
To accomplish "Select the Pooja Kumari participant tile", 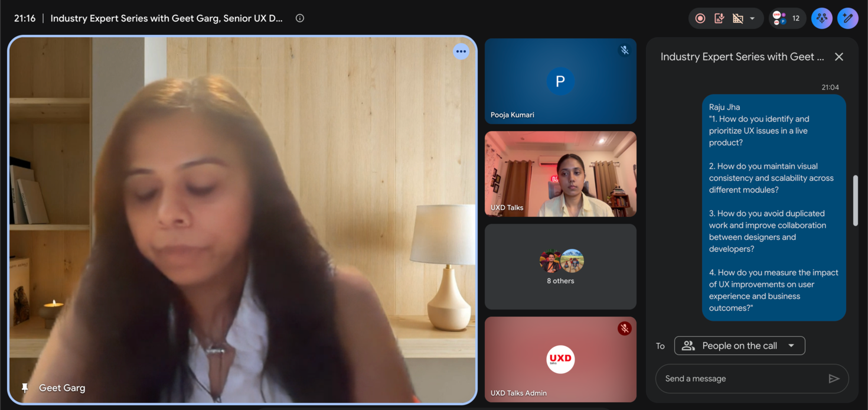I will 560,81.
